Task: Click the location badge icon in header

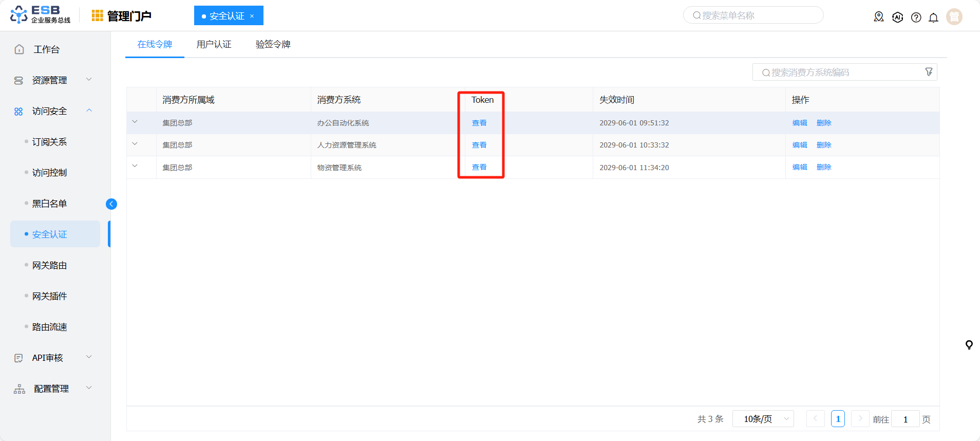Action: (879, 17)
